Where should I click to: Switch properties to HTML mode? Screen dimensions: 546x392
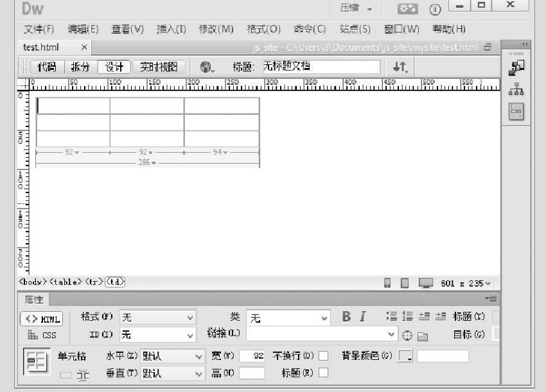click(42, 319)
